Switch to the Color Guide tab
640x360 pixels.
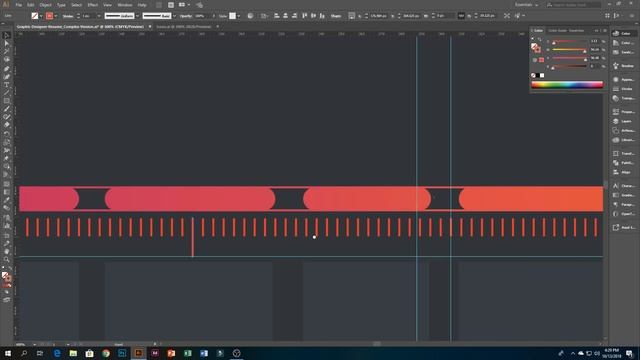pyautogui.click(x=557, y=31)
